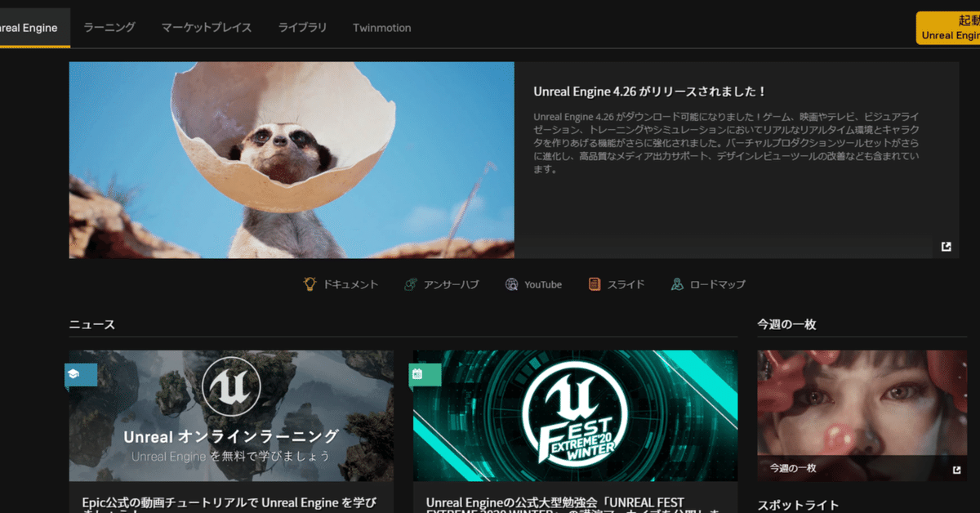Open the アンサーハブ link
The height and width of the screenshot is (513, 980).
click(451, 284)
